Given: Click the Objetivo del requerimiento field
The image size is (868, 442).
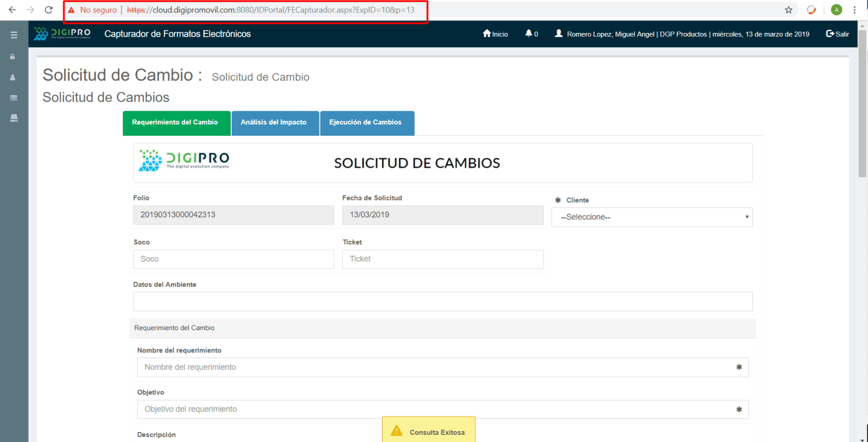Looking at the screenshot, I should 435,410.
